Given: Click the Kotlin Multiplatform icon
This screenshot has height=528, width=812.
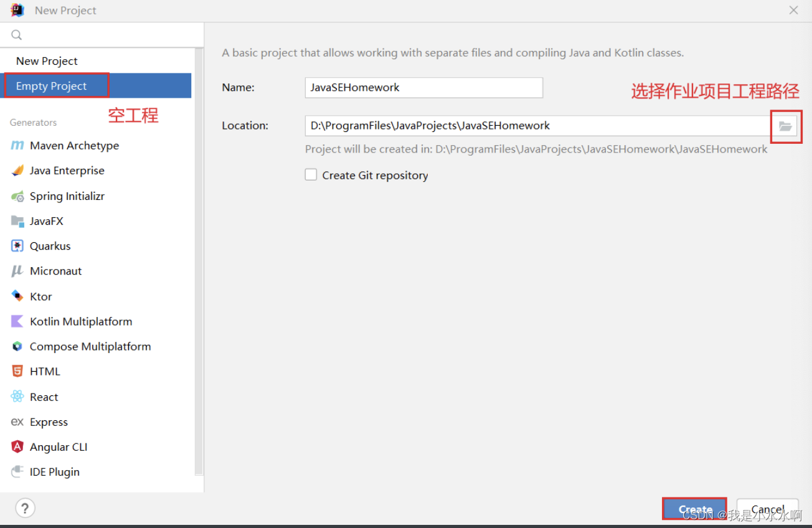Looking at the screenshot, I should [x=17, y=321].
